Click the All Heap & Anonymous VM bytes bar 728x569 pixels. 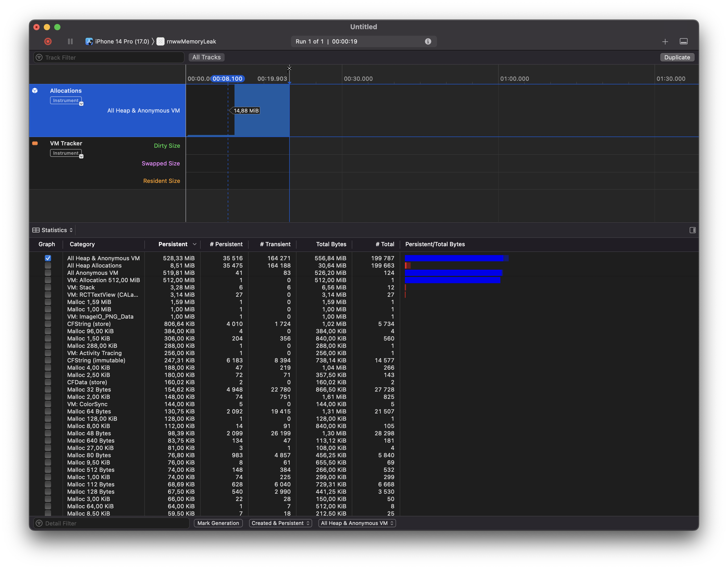point(456,258)
